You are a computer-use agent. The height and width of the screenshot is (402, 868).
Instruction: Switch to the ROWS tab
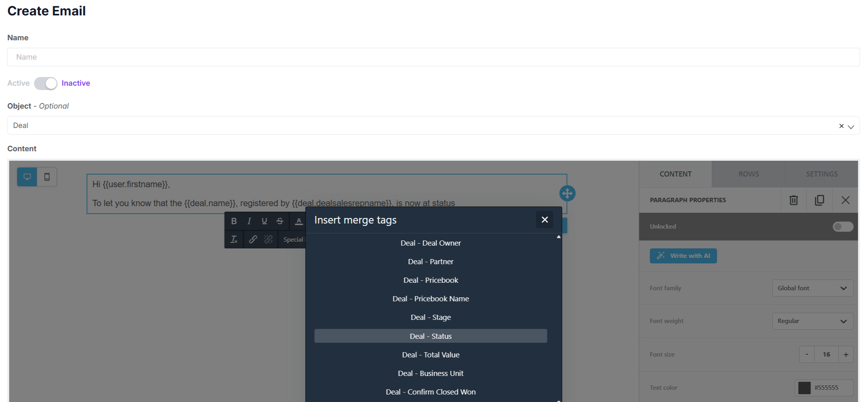coord(749,174)
